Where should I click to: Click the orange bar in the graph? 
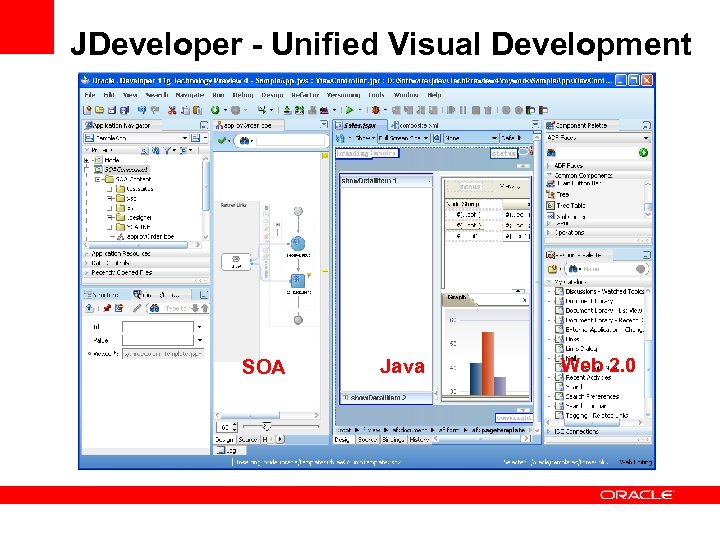pyautogui.click(x=488, y=363)
